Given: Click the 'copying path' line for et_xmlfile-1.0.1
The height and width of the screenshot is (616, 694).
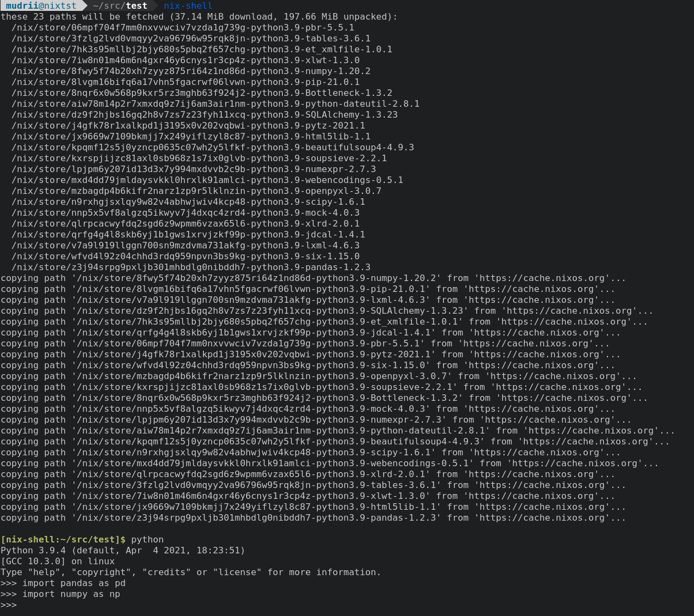Looking at the screenshot, I should (324, 321).
